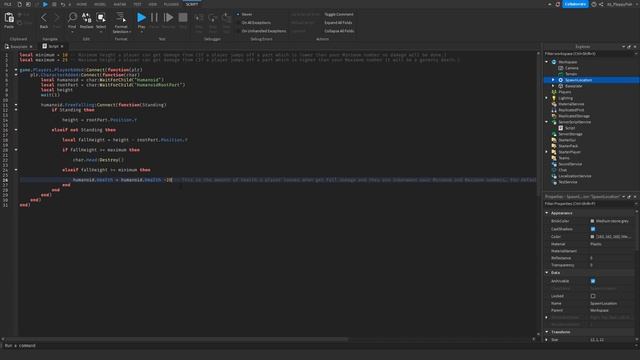Image resolution: width=640 pixels, height=360 pixels.
Task: Switch to the HOME ribbon tab
Action: coord(81,4)
